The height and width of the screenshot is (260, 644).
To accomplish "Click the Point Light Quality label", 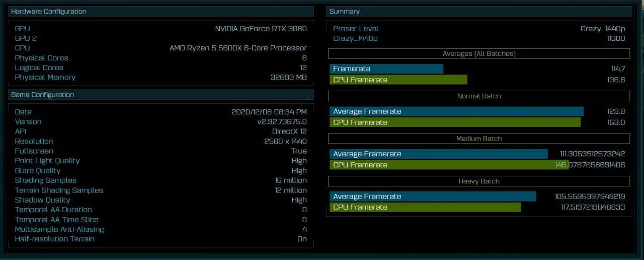I will [x=47, y=161].
